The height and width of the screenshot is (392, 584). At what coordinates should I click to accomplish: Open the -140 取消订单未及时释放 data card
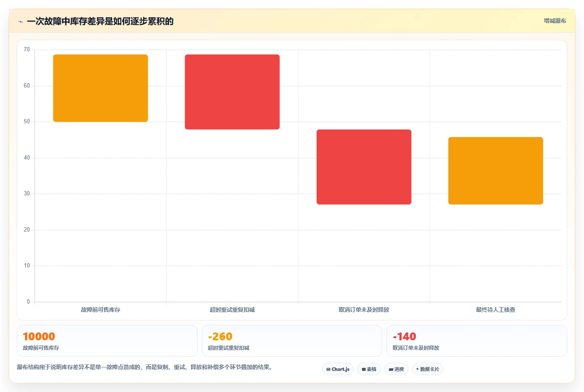tap(477, 341)
